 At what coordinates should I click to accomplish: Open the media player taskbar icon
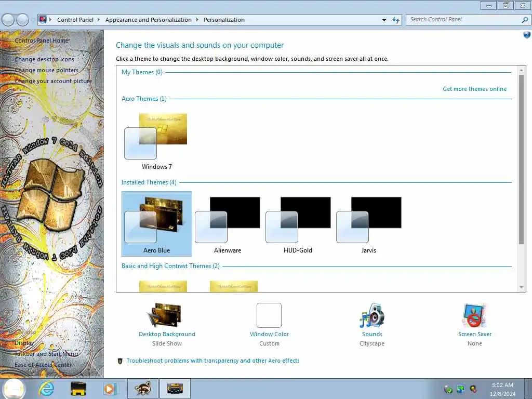coord(110,389)
